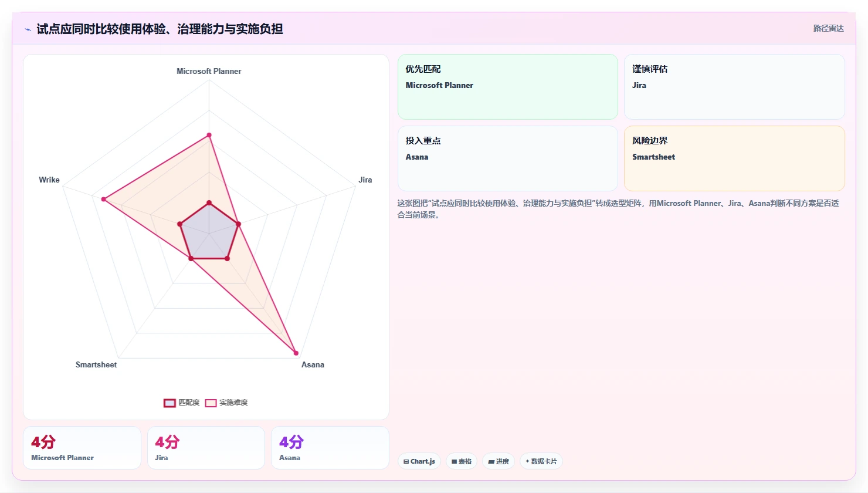Toggle the 实施难度 legend swatch
Viewport: 868px width, 493px height.
(211, 403)
